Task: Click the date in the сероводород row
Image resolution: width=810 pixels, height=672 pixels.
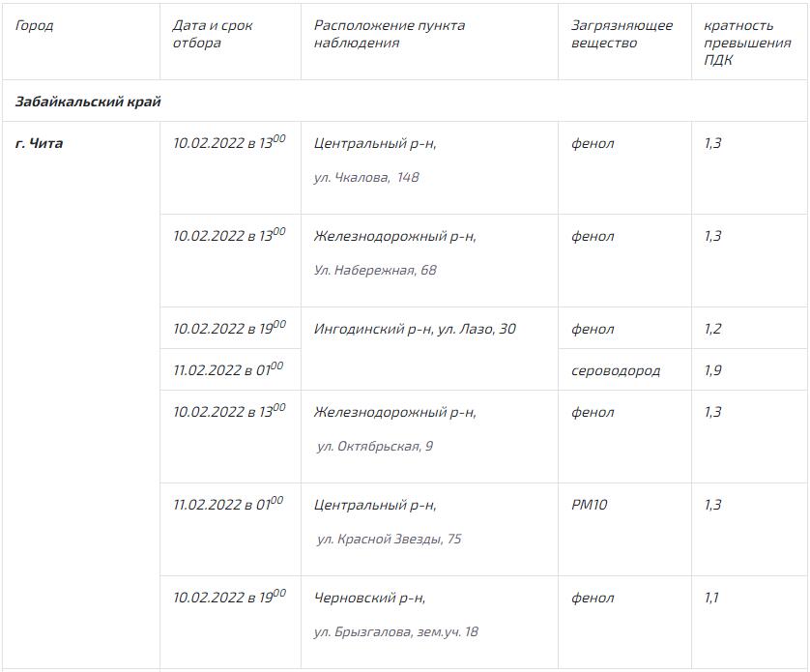Action: (228, 369)
